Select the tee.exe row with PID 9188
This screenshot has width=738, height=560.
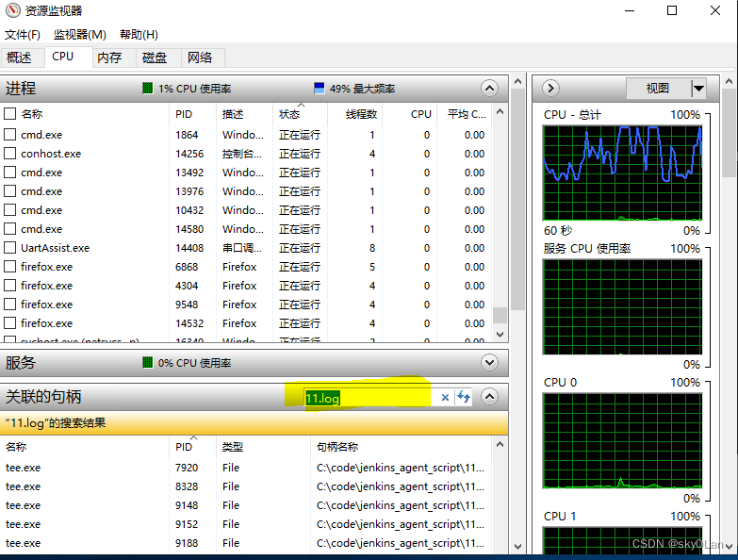click(245, 543)
